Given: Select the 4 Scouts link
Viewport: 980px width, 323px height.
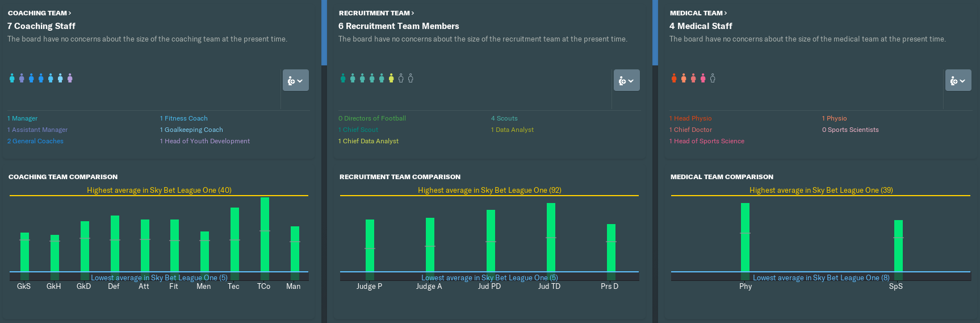Looking at the screenshot, I should click(504, 118).
